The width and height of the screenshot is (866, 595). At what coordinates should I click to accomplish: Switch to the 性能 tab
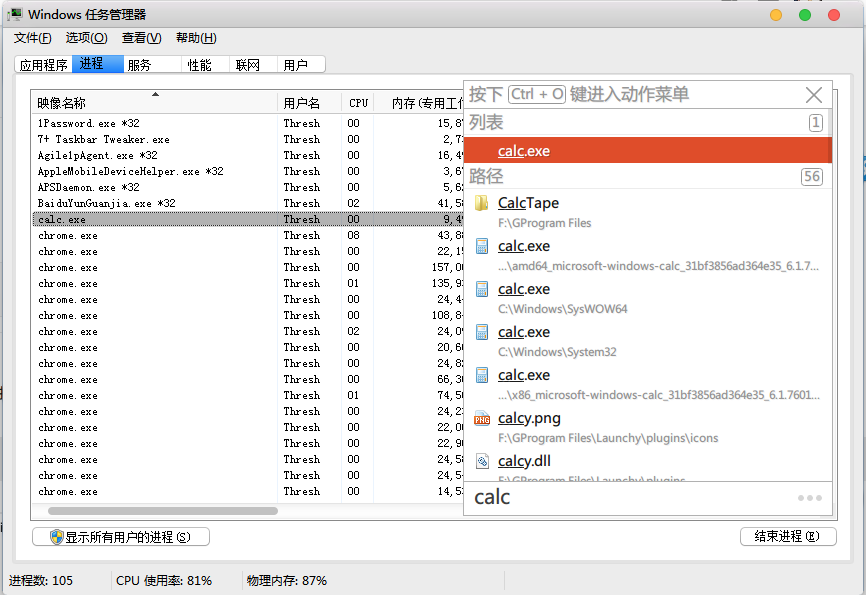coord(199,65)
